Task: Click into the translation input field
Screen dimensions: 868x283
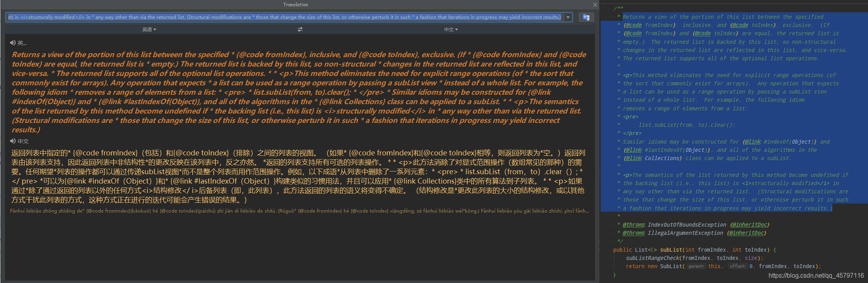Action: click(x=285, y=17)
